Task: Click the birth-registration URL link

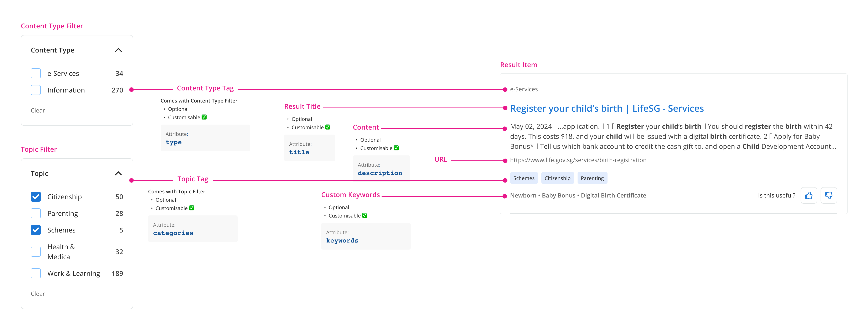Action: [x=578, y=160]
